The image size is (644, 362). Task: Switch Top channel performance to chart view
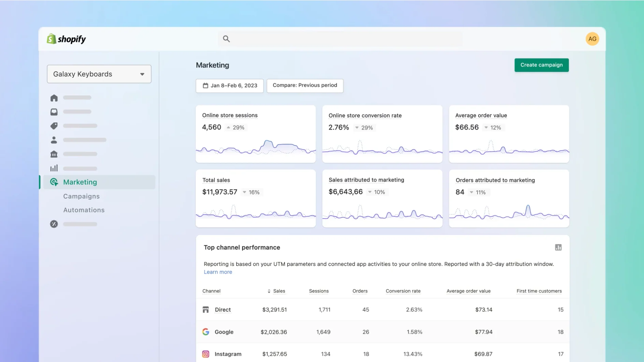pos(558,247)
